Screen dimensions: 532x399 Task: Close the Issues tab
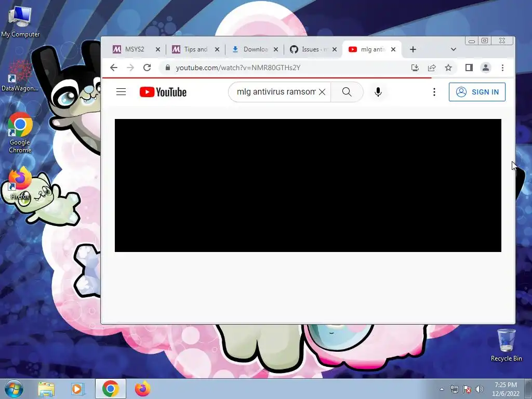point(335,49)
